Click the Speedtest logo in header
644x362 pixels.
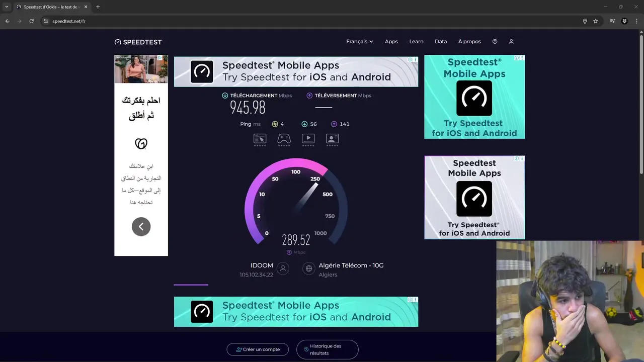[138, 42]
